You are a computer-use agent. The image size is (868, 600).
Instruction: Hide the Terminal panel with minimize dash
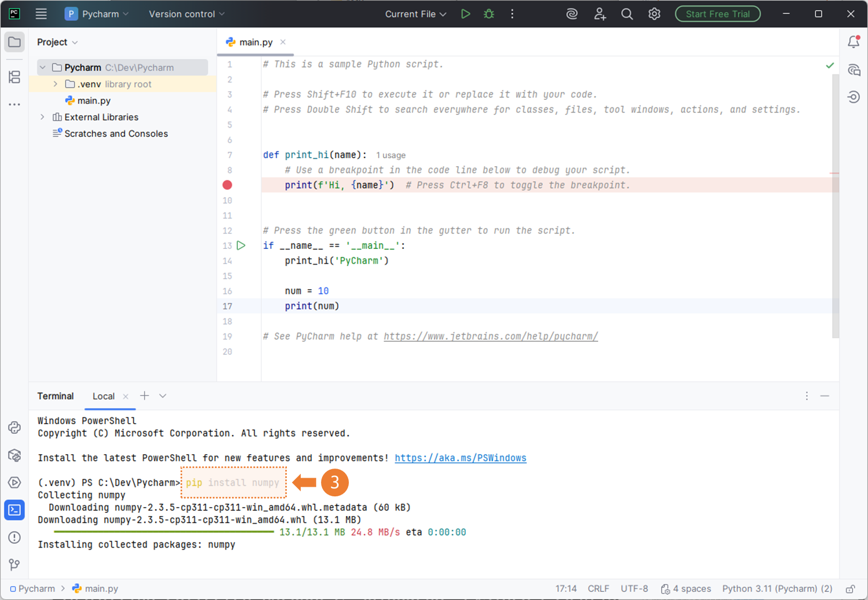[x=825, y=396]
